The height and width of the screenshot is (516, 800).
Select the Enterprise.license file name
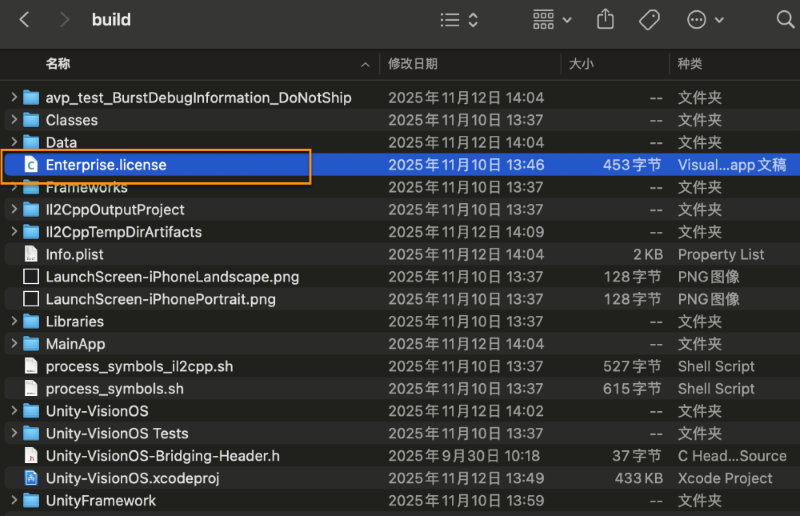coord(106,165)
